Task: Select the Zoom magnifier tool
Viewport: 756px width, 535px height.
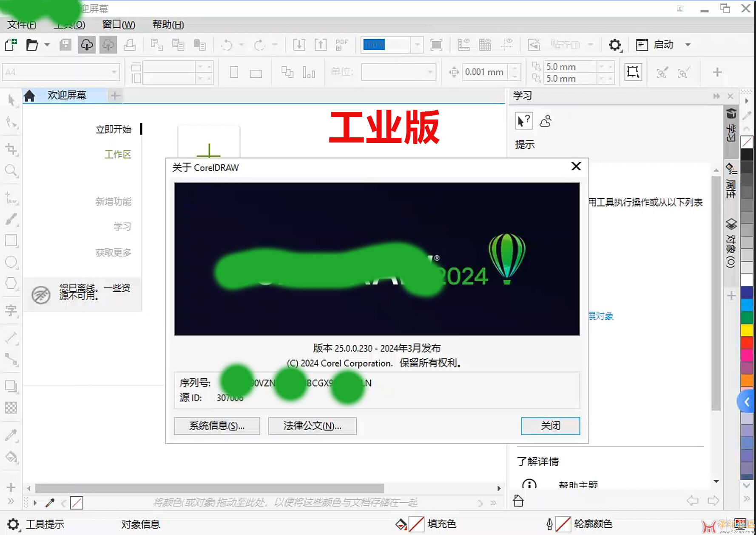Action: pyautogui.click(x=11, y=171)
